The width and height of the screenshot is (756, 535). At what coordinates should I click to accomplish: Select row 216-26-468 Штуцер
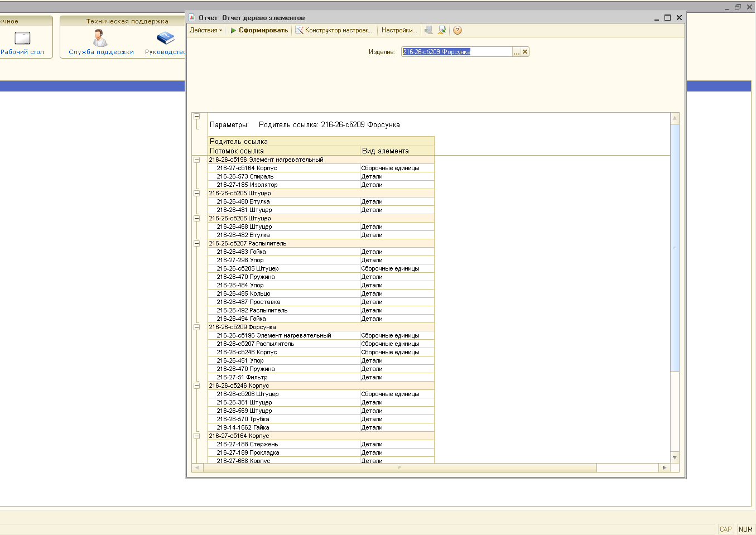(x=321, y=226)
